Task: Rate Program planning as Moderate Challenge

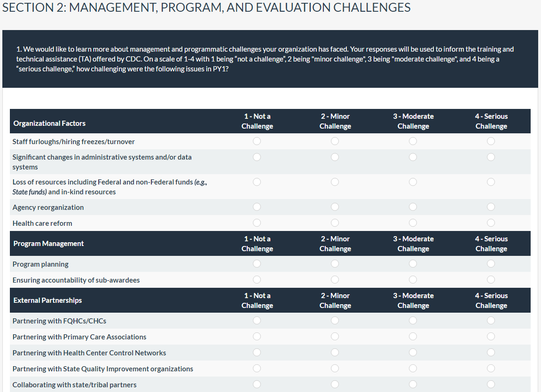Action: [413, 264]
